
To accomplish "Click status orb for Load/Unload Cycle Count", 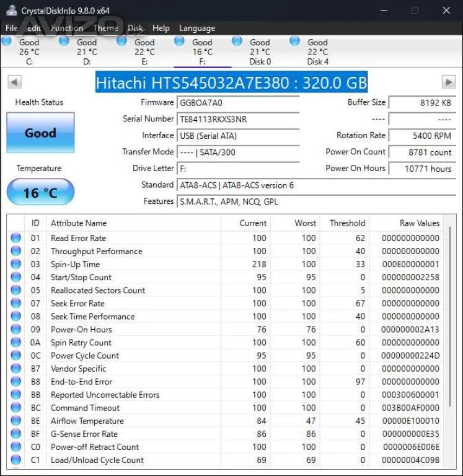I will 16,460.
